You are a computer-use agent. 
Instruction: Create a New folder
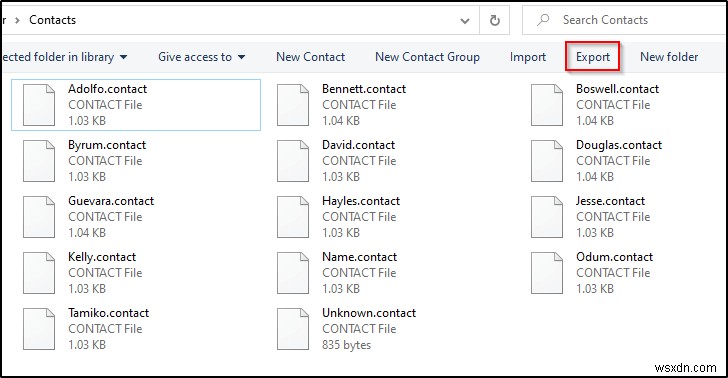[669, 57]
